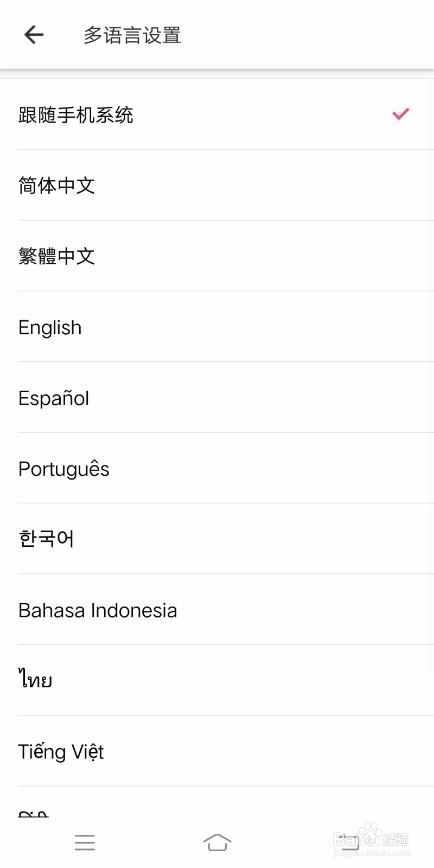Choose 简体中文 as the language

57,186
